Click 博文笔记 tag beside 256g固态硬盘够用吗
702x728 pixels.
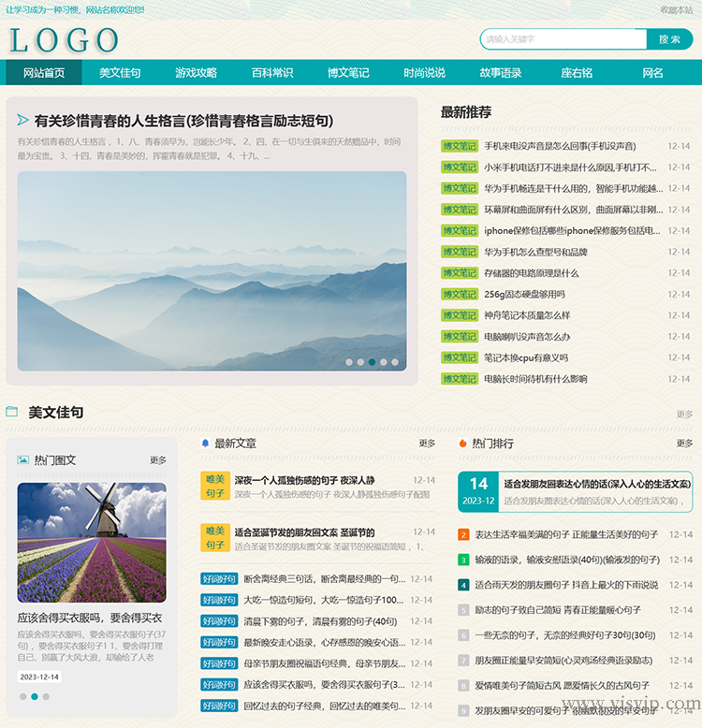pyautogui.click(x=460, y=295)
